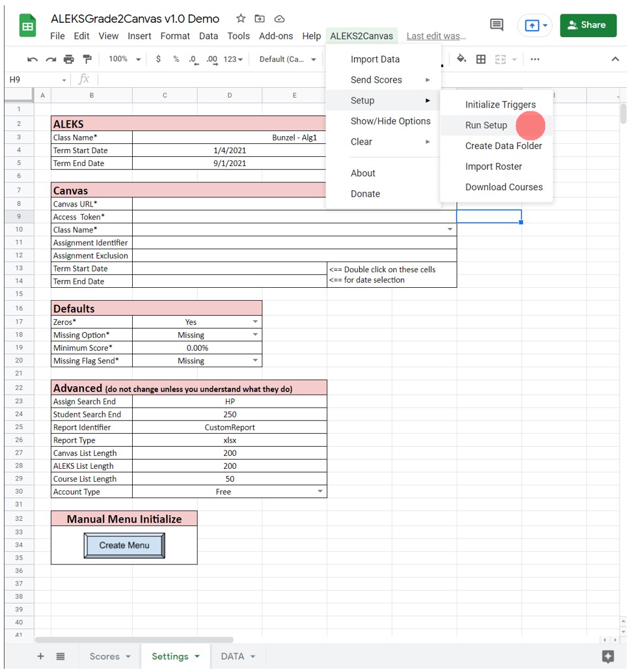Choose Run Setup from the Setup submenu
The image size is (630, 672).
[486, 125]
